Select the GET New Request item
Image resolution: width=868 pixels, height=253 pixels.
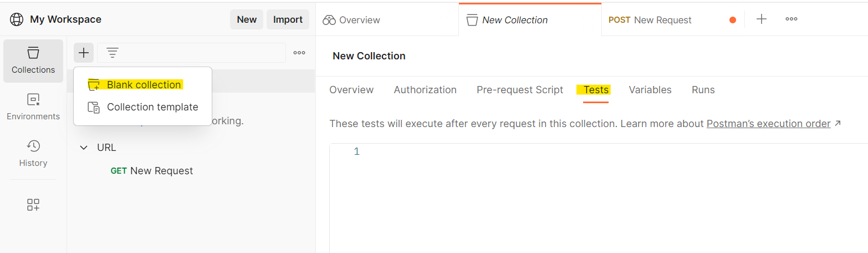click(152, 171)
